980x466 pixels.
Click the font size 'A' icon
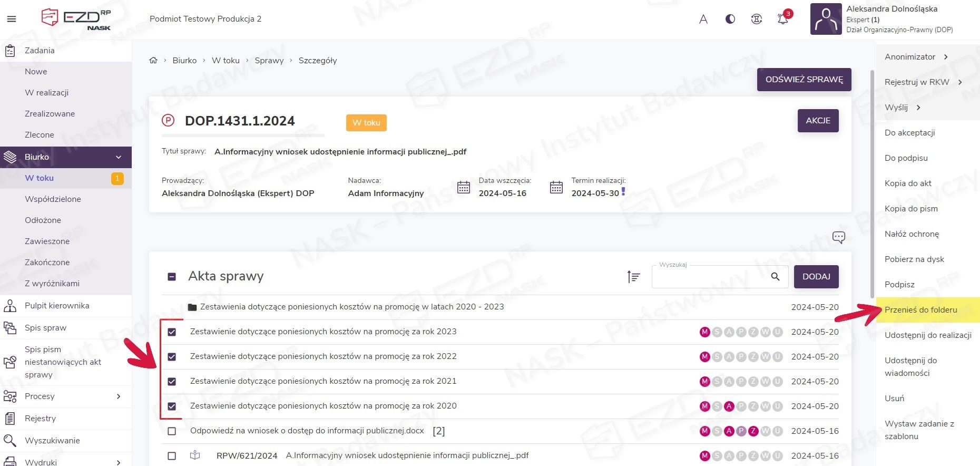703,20
